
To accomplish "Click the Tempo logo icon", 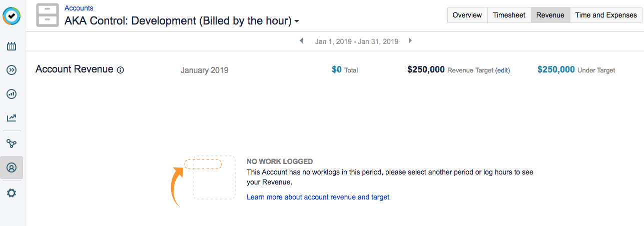I will (12, 15).
